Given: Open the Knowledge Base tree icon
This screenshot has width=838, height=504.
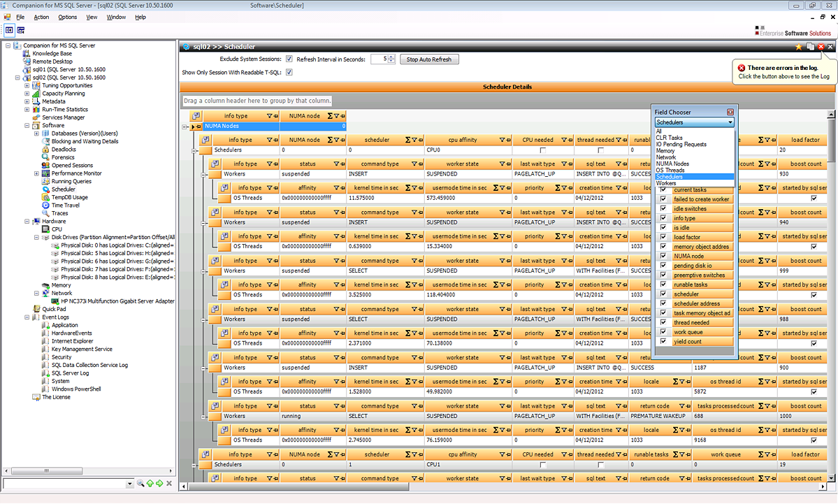Looking at the screenshot, I should tap(26, 53).
